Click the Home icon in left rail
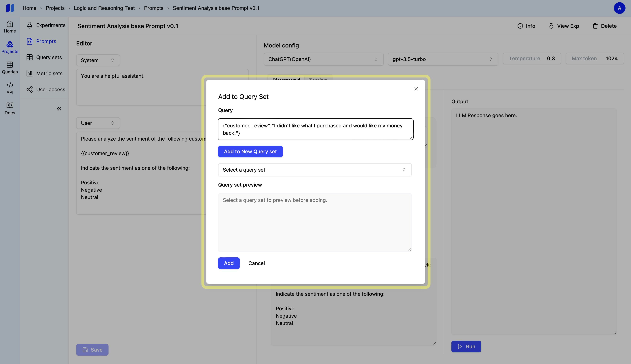 pos(10,26)
